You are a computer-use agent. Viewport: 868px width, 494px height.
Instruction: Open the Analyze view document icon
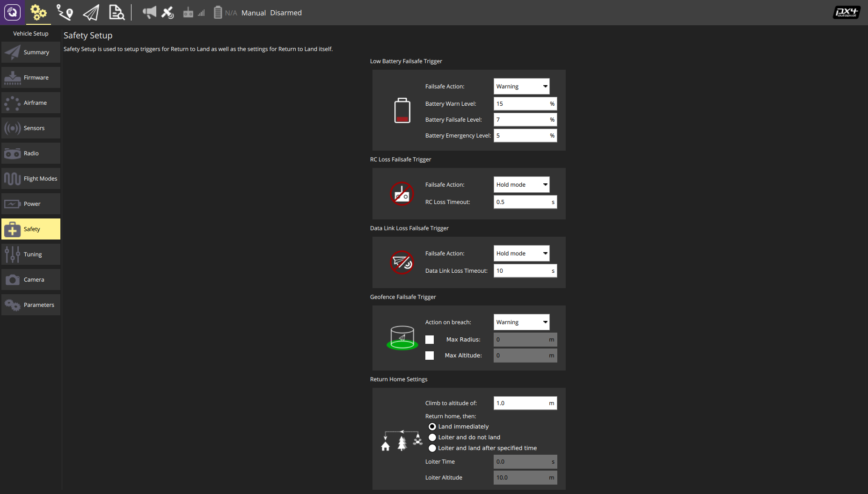[117, 13]
